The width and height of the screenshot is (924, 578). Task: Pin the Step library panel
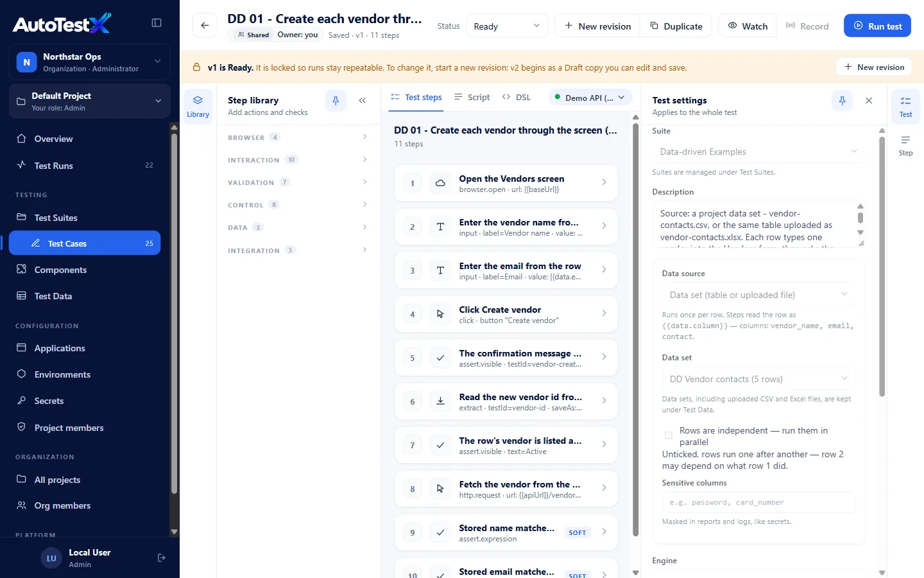click(x=336, y=100)
